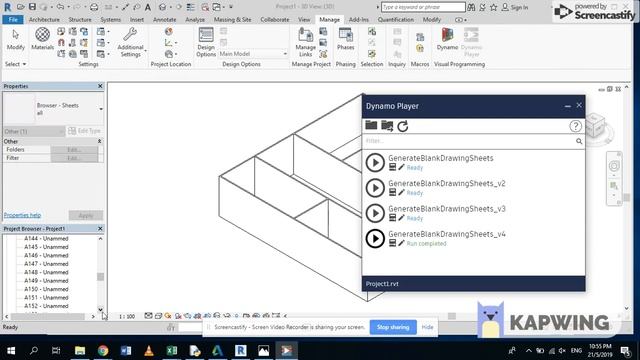Click the Filter Edit button in Properties

[x=74, y=158]
